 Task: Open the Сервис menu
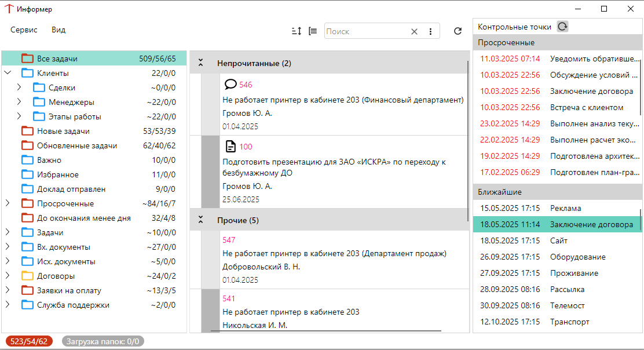point(23,30)
